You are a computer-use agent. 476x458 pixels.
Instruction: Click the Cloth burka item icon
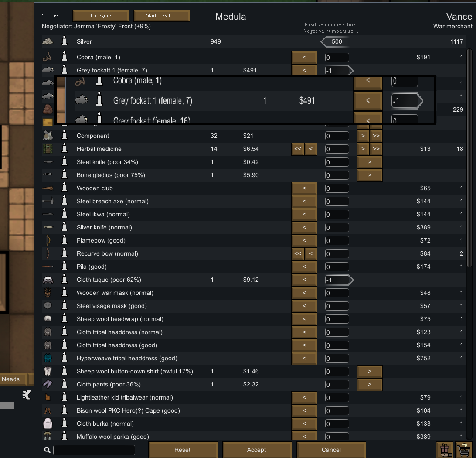pyautogui.click(x=48, y=423)
